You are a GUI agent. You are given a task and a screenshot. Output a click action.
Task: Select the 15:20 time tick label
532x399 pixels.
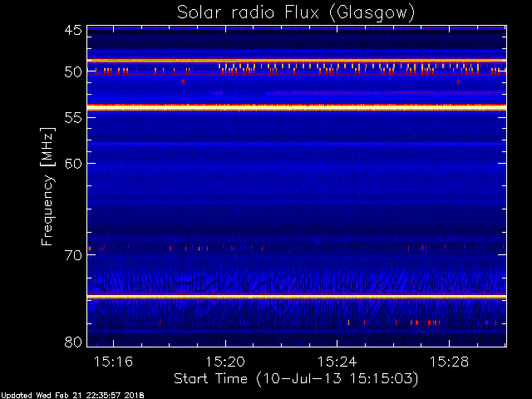point(224,362)
